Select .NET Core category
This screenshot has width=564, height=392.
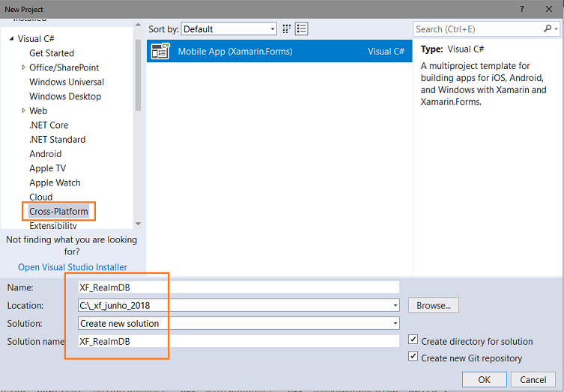[49, 125]
